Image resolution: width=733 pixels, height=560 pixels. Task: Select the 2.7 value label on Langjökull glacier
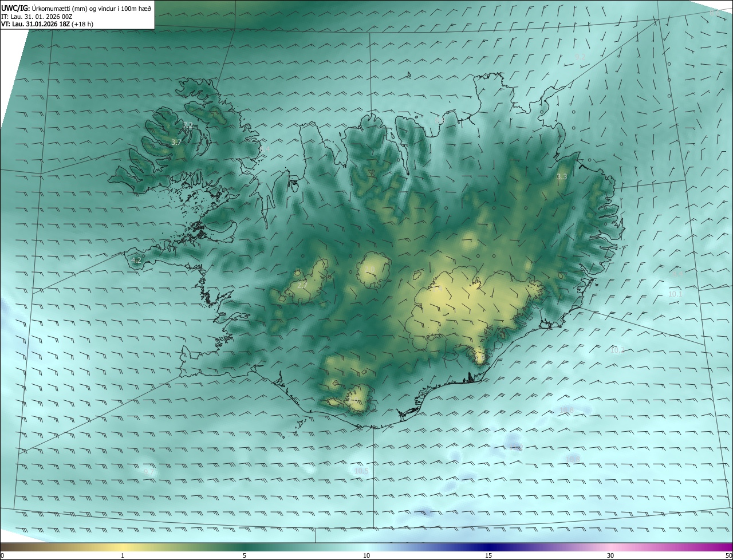302,285
